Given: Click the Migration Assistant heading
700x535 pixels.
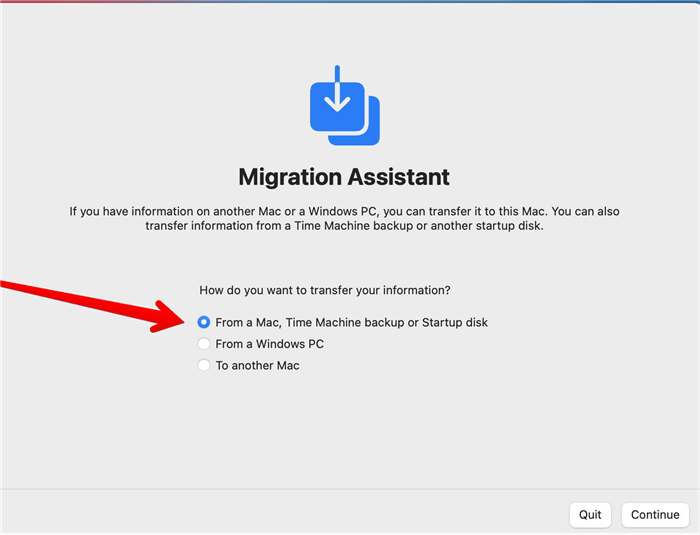Looking at the screenshot, I should (343, 178).
